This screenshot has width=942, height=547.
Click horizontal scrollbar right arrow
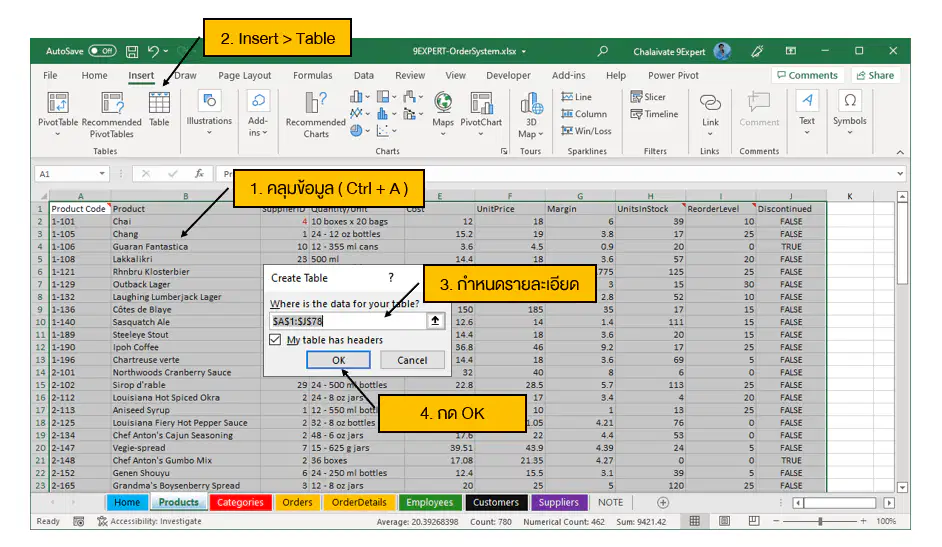click(x=889, y=503)
